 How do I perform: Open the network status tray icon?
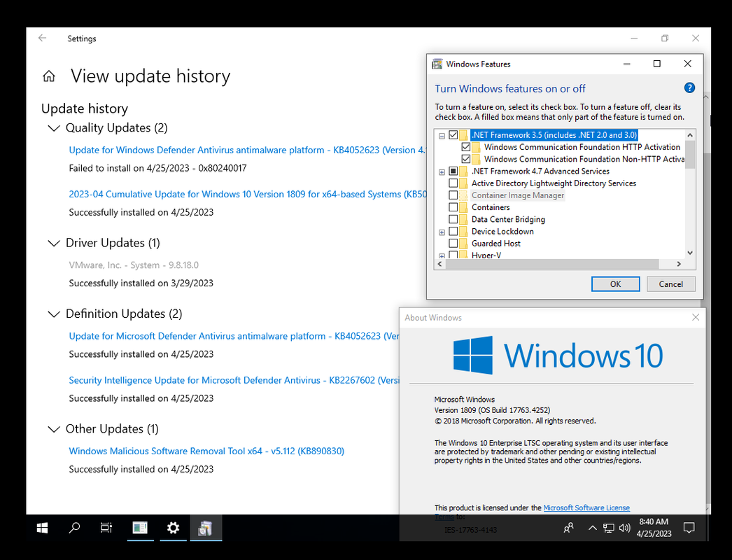(608, 528)
